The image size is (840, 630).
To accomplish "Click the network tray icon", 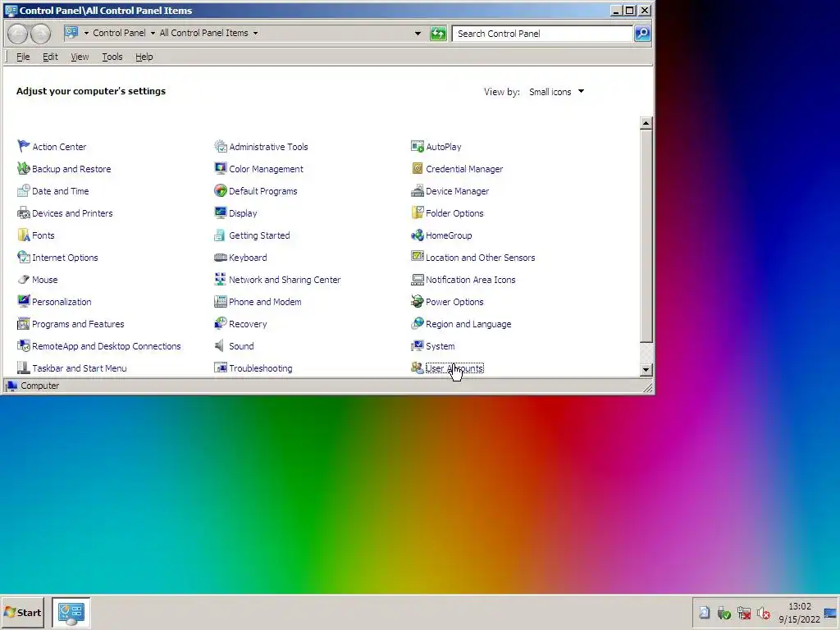I will tap(743, 612).
